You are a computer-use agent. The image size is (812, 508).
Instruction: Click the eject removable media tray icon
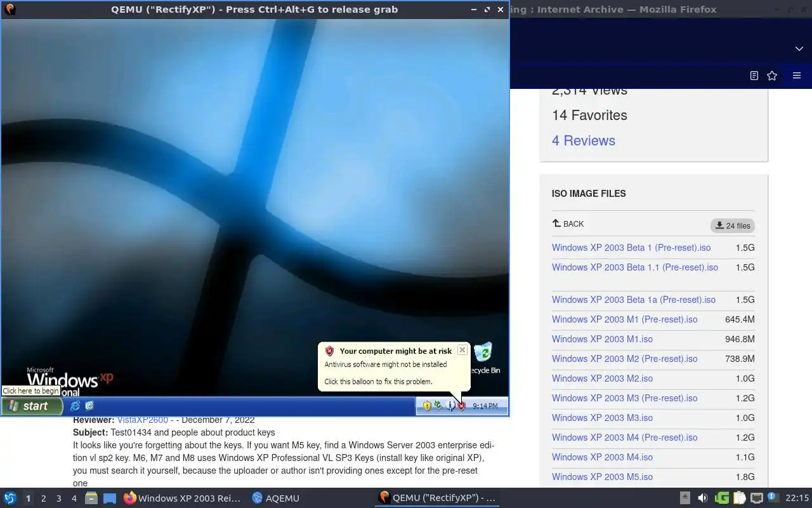[684, 498]
